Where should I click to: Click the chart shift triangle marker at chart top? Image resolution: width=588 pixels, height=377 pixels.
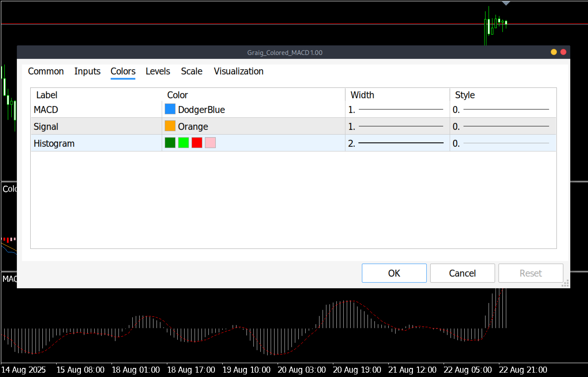pyautogui.click(x=506, y=3)
